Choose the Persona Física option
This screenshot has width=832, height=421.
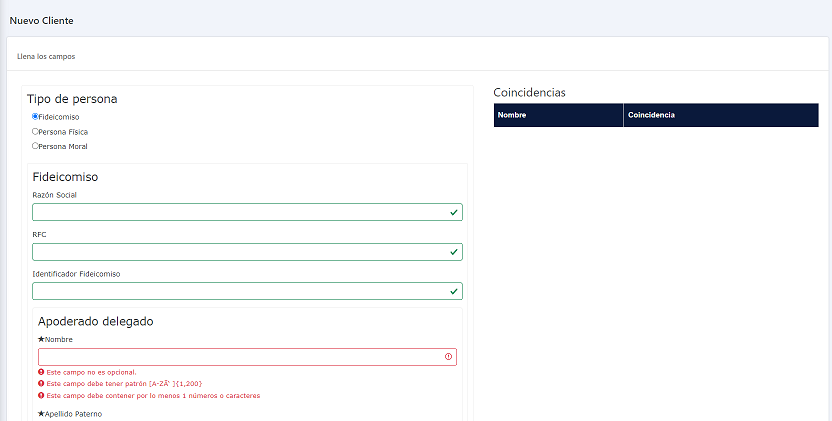pos(35,131)
